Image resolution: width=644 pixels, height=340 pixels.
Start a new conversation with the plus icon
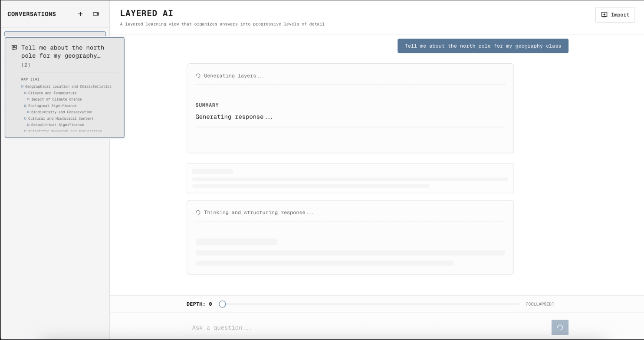coord(80,14)
